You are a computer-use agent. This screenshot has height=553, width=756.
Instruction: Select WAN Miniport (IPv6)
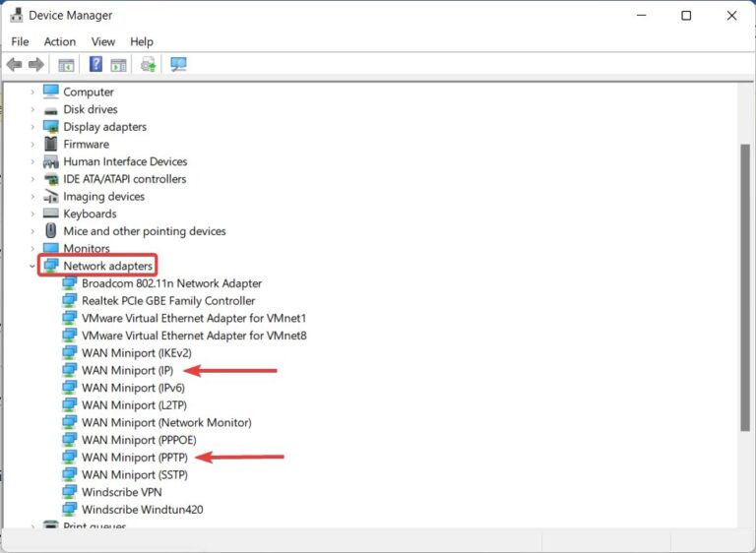pyautogui.click(x=133, y=388)
